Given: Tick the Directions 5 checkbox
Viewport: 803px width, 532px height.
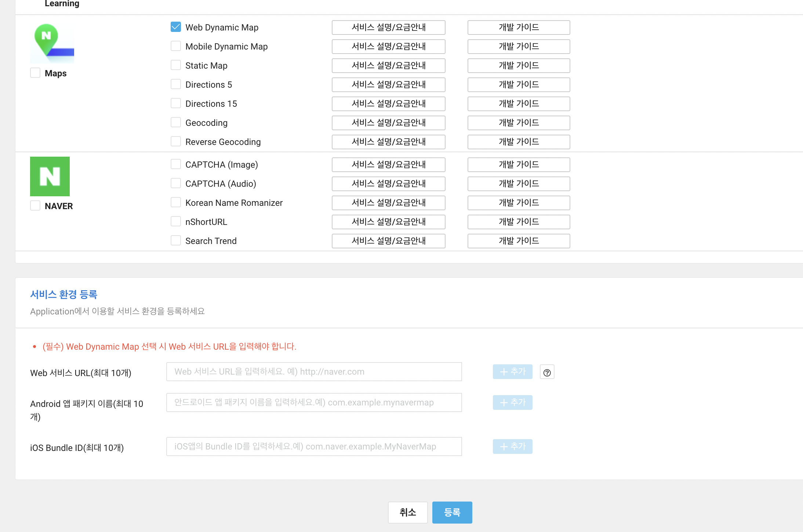Looking at the screenshot, I should tap(176, 84).
